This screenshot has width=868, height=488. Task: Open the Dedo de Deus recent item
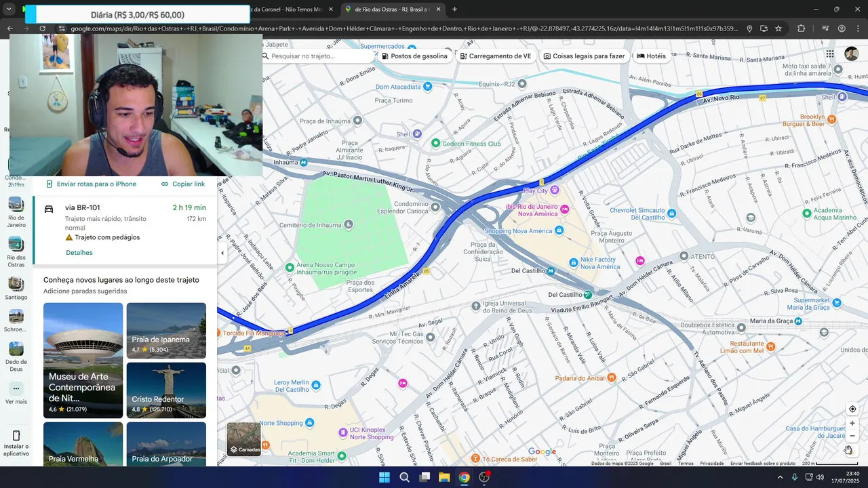16,357
